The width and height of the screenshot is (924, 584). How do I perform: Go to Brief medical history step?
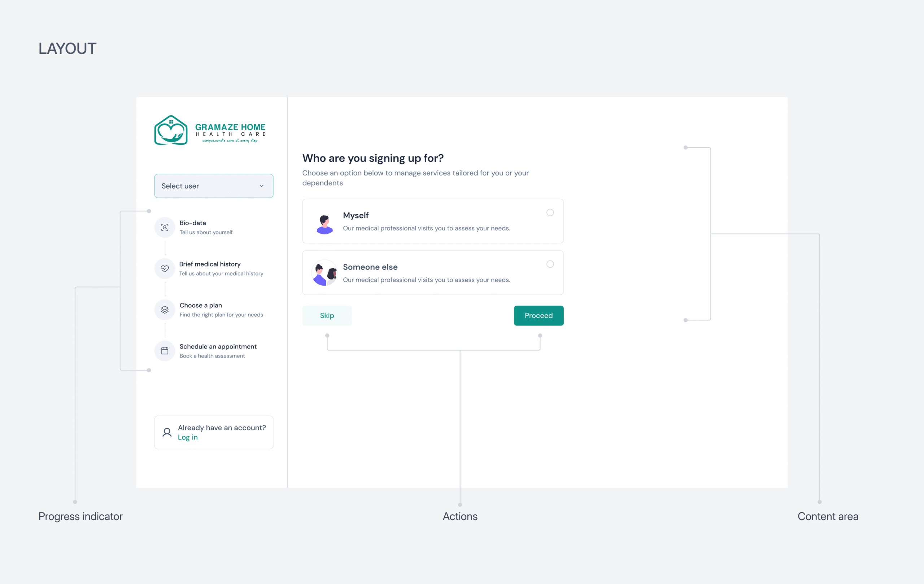click(209, 264)
